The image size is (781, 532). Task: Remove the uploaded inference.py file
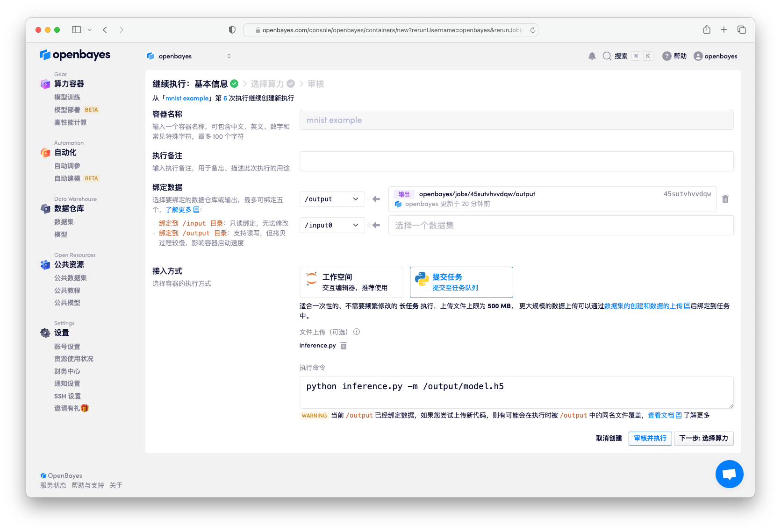[344, 346]
